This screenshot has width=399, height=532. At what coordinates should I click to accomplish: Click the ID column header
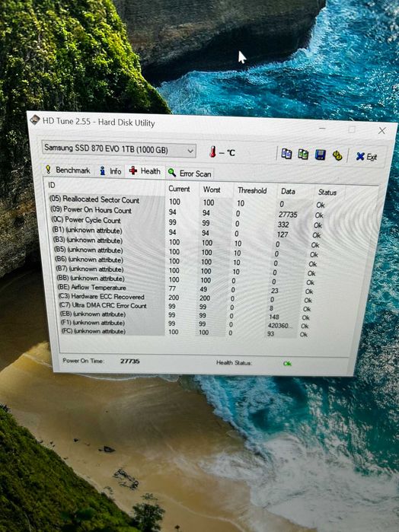51,185
